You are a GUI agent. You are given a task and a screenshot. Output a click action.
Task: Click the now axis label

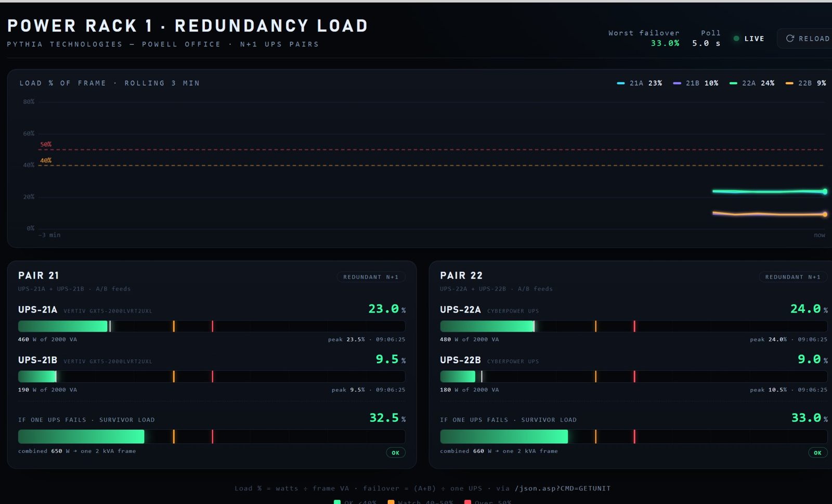(820, 235)
